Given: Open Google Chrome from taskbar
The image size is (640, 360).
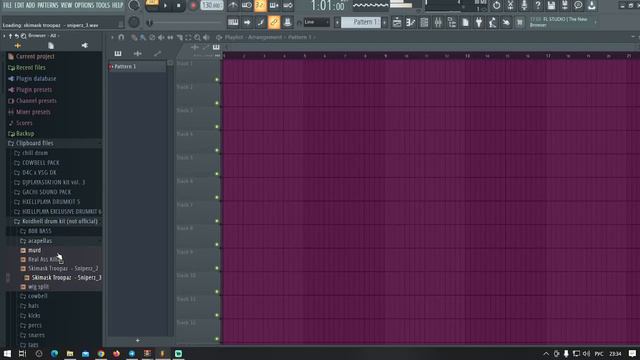Looking at the screenshot, I should pyautogui.click(x=101, y=353).
